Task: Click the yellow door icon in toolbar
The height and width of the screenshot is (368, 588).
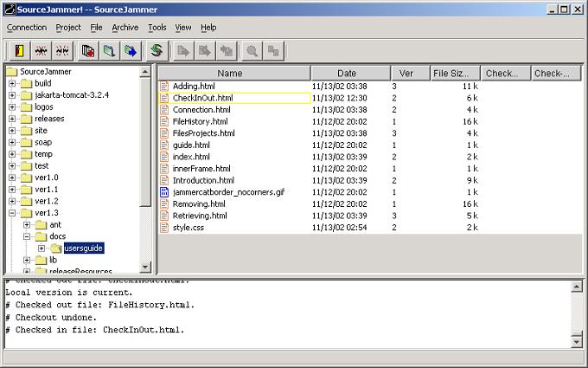Action: pos(19,51)
